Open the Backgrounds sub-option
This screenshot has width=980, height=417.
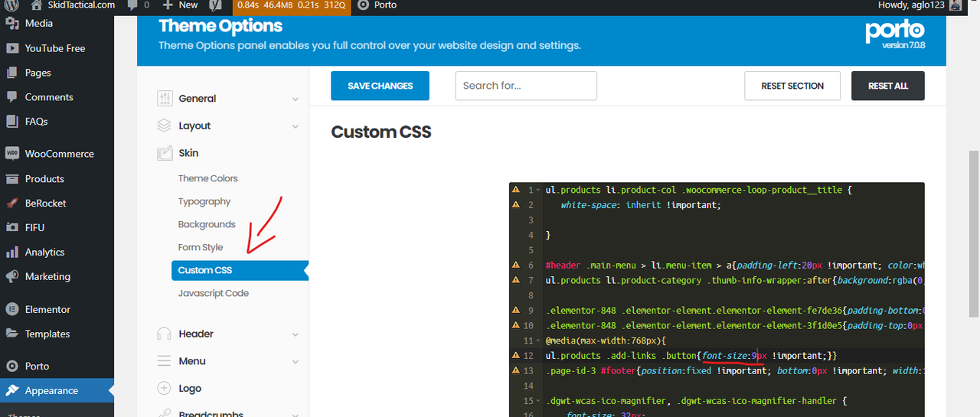[207, 225]
